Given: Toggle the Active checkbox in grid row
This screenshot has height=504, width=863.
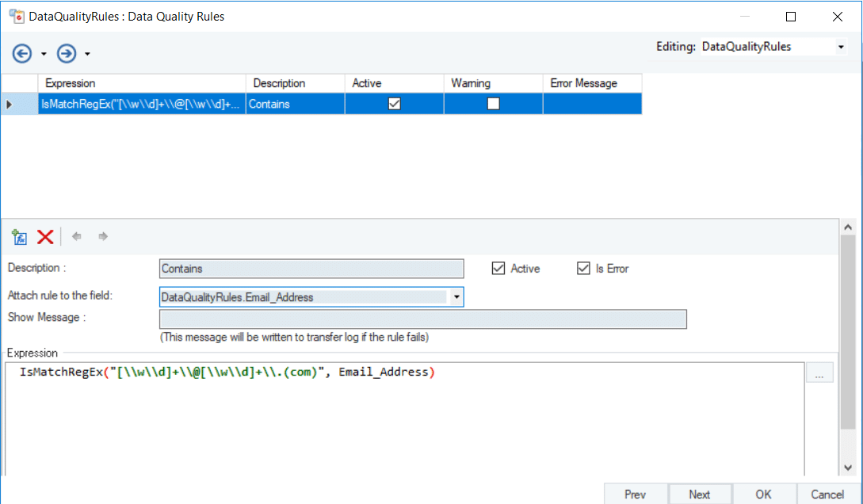Looking at the screenshot, I should tap(394, 104).
